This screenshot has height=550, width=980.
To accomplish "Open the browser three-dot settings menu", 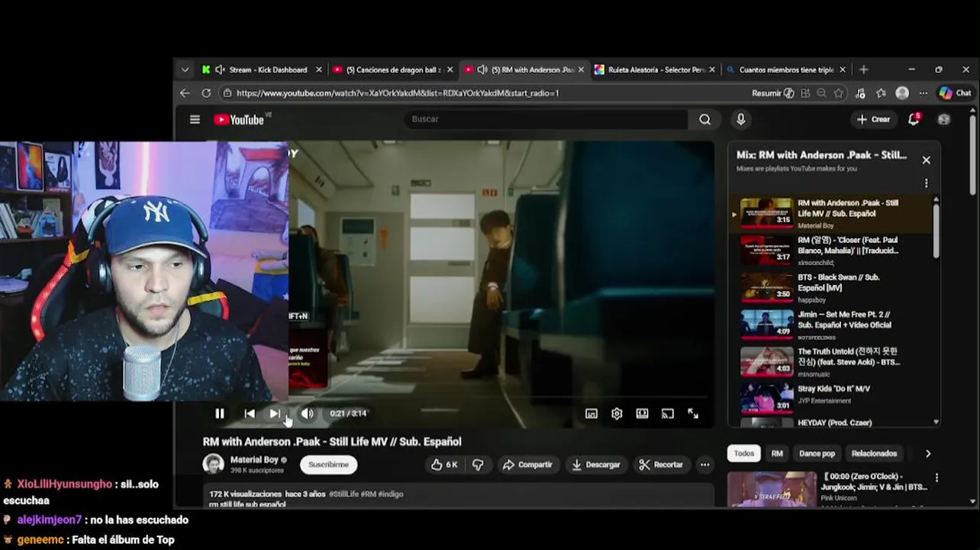I will pyautogui.click(x=924, y=93).
